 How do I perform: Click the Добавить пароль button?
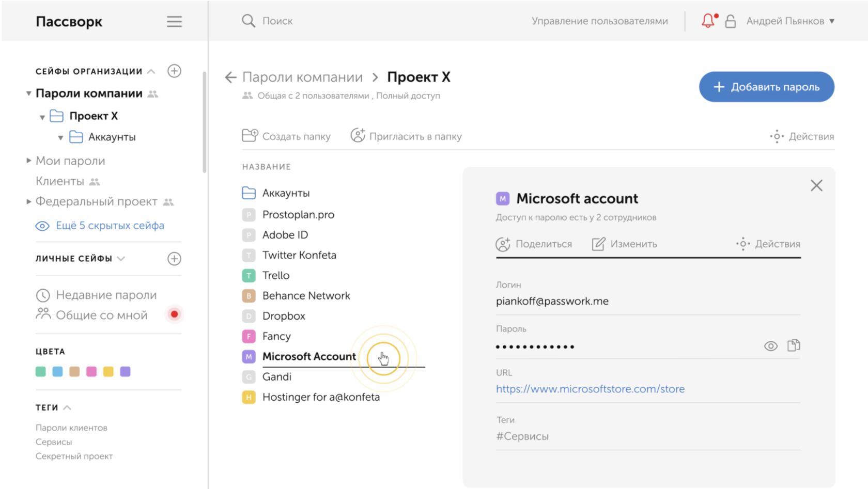[766, 87]
